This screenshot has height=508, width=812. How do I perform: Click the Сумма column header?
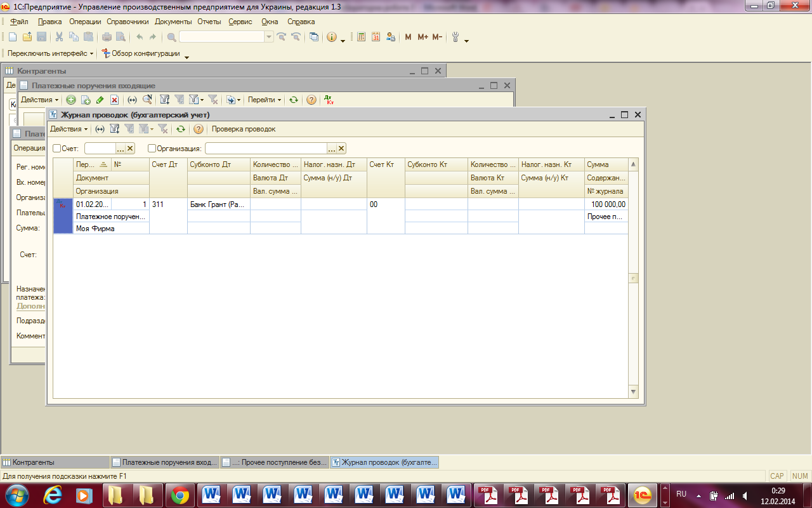pyautogui.click(x=606, y=165)
